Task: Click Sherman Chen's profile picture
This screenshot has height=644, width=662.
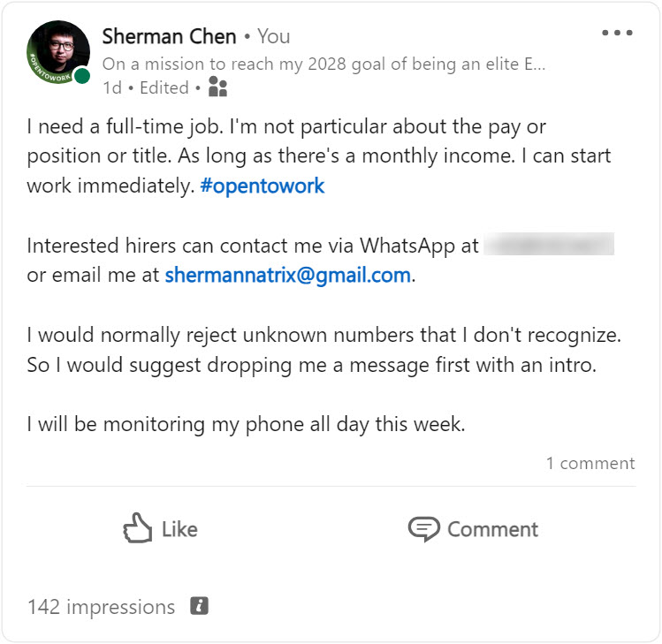Action: coord(58,51)
